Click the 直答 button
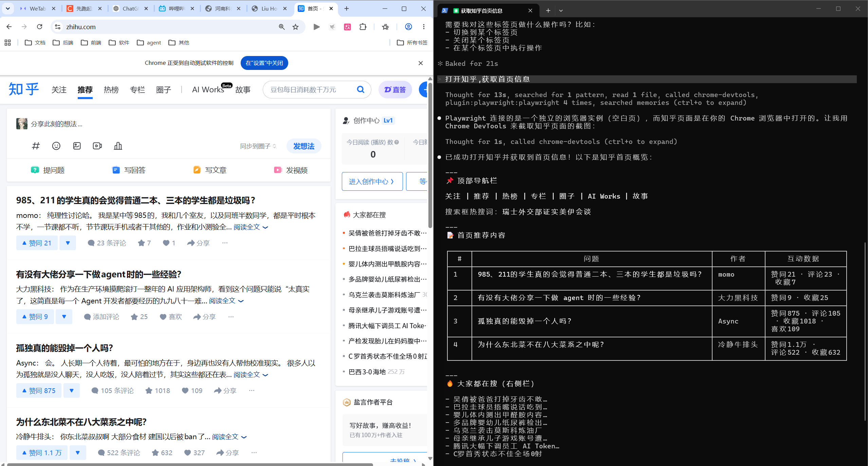The width and height of the screenshot is (868, 466). [395, 90]
